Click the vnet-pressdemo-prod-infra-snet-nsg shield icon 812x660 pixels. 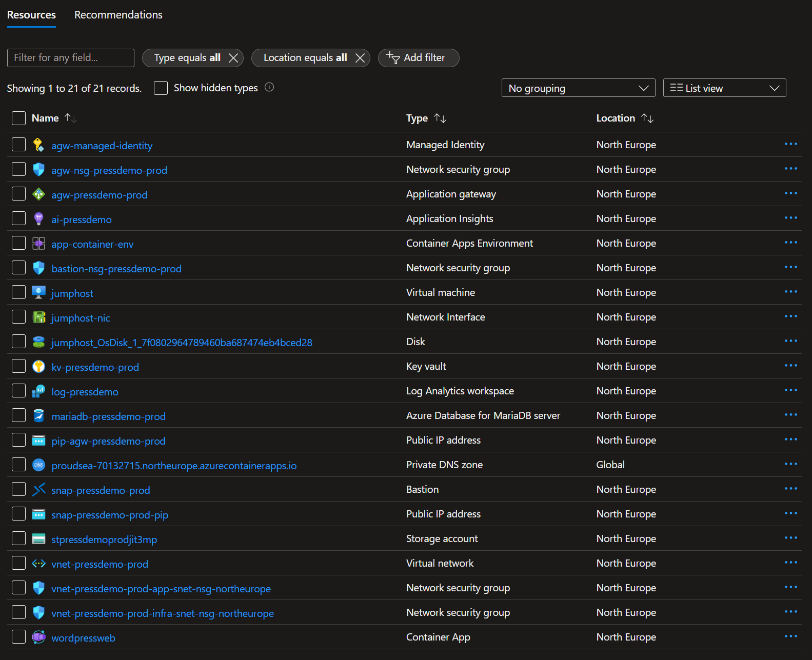38,612
